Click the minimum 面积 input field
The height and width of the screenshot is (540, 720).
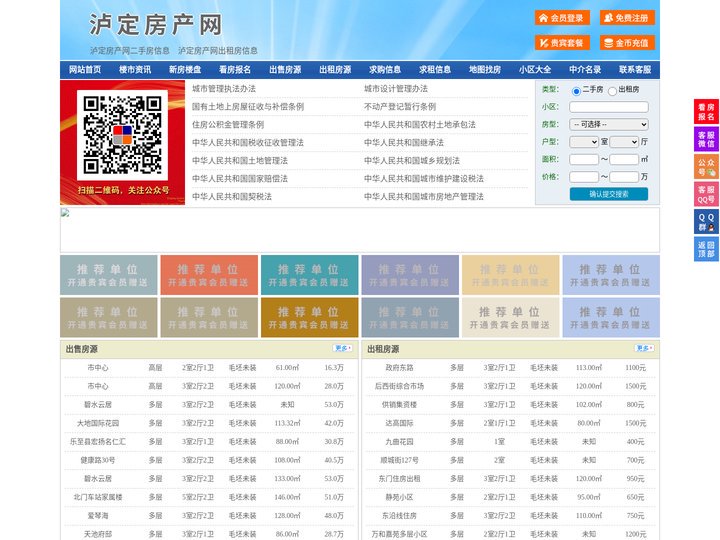click(584, 159)
